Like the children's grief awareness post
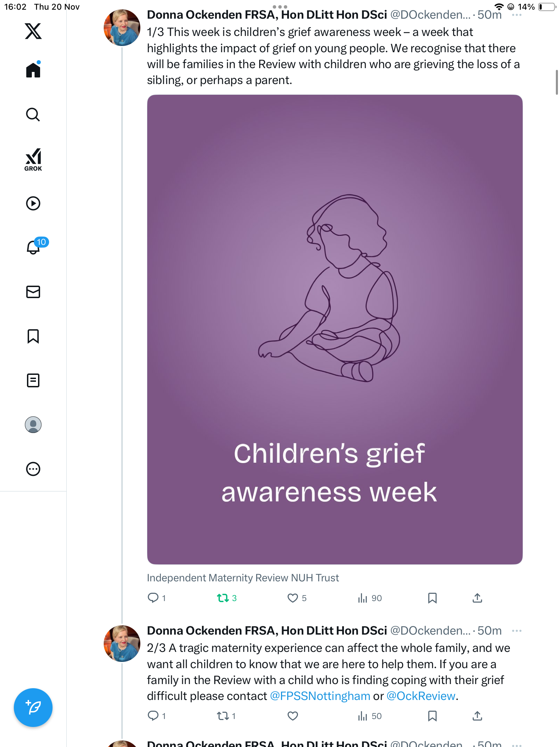560x747 pixels. [293, 598]
